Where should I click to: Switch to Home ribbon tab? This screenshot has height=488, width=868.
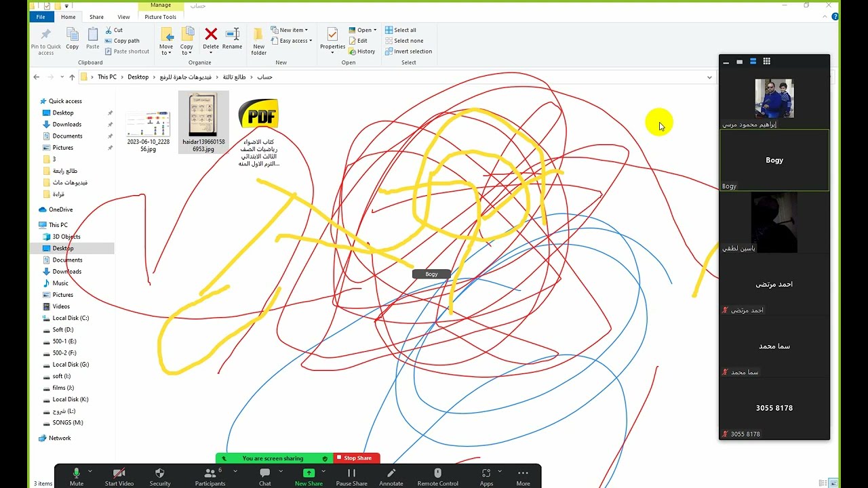pyautogui.click(x=68, y=17)
